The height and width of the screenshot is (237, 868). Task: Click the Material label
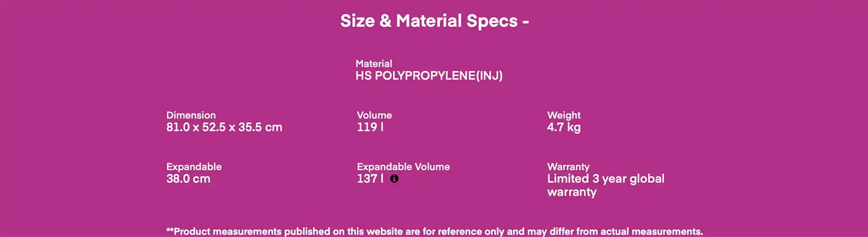(374, 64)
